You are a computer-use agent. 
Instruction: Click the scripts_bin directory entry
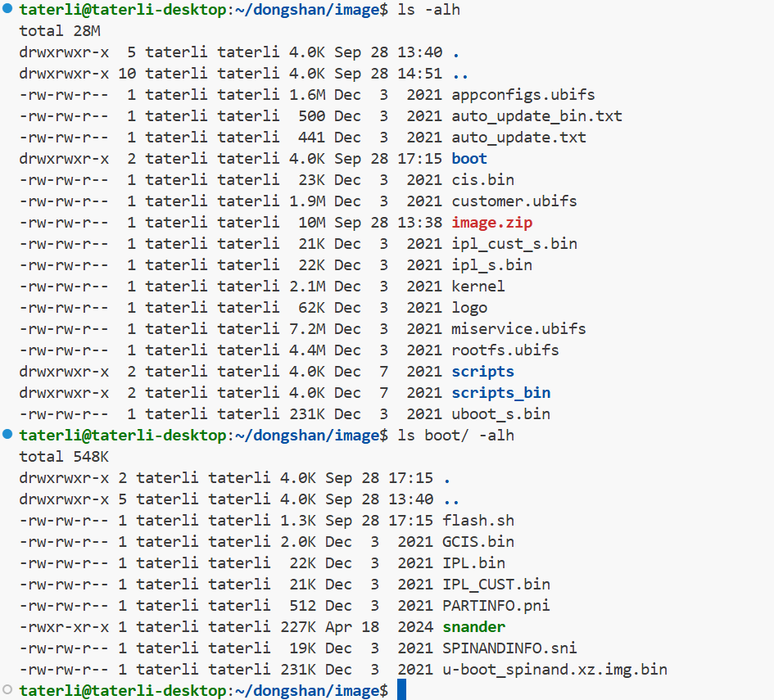(x=500, y=392)
